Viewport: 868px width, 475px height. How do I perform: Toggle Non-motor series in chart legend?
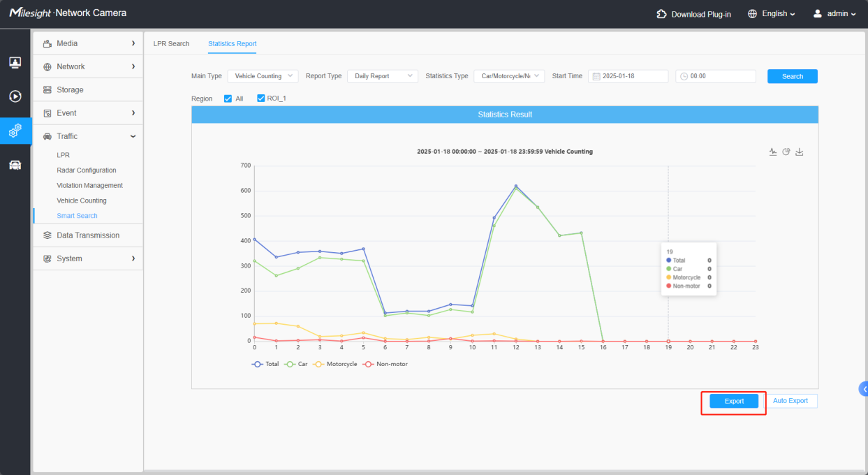pyautogui.click(x=385, y=364)
